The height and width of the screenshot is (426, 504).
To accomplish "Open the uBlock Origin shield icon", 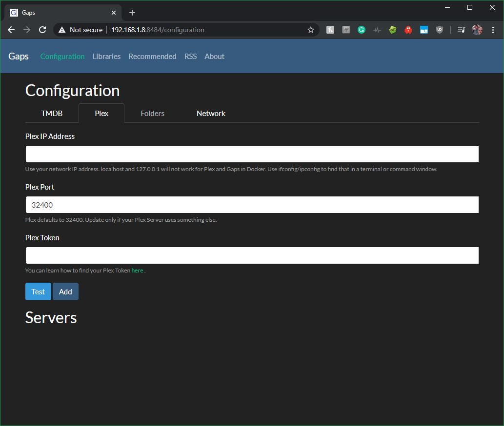I will coord(440,30).
